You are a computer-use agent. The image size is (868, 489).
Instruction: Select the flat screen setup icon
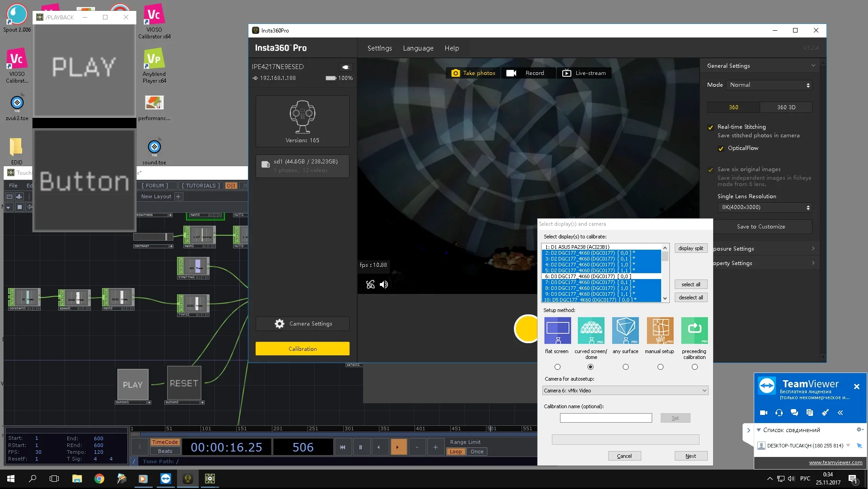click(x=557, y=331)
